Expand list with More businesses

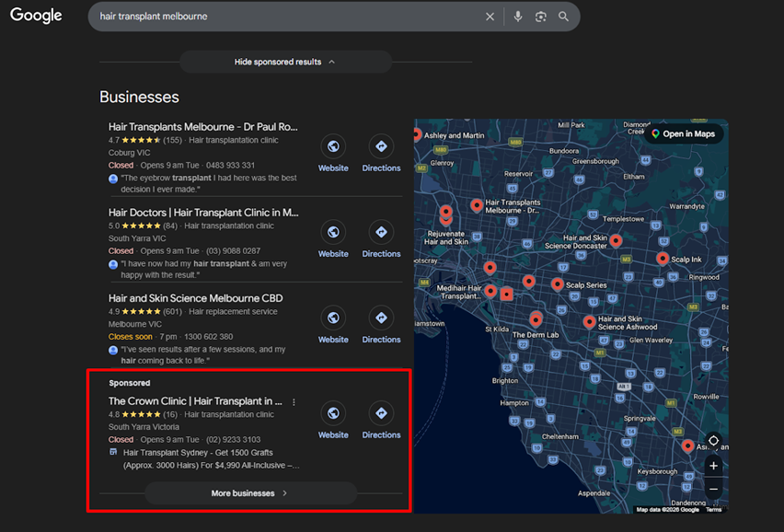coord(250,493)
